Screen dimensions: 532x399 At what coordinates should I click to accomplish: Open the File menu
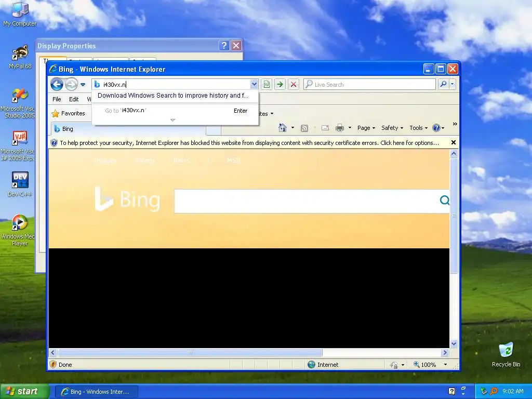pos(57,99)
